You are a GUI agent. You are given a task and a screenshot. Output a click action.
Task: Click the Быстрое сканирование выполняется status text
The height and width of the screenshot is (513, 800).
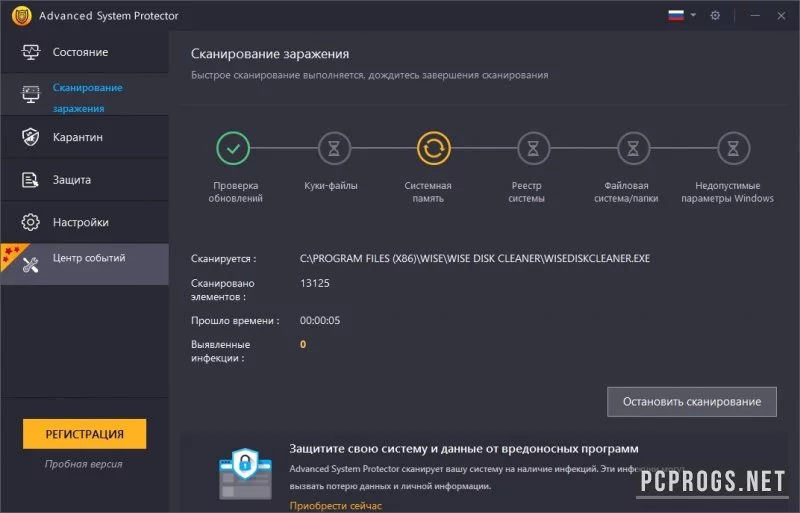pos(369,75)
